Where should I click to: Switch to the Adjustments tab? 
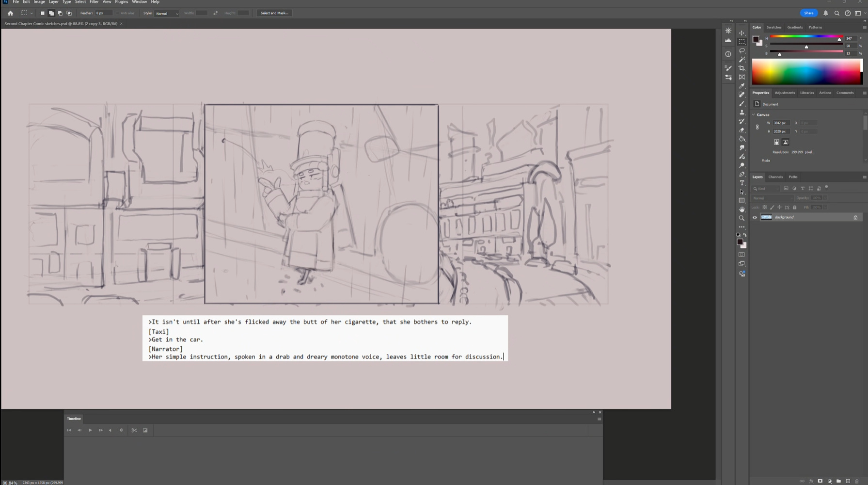click(785, 93)
